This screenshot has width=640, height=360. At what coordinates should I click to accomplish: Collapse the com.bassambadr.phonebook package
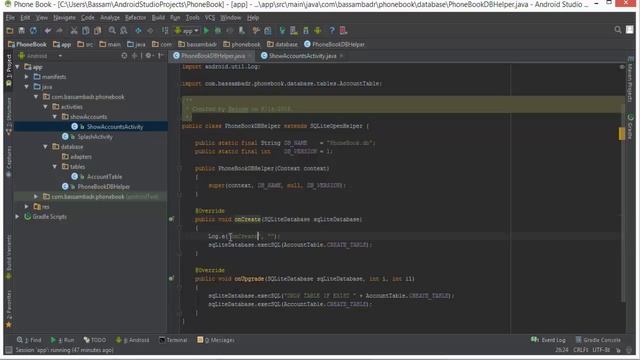click(36, 97)
